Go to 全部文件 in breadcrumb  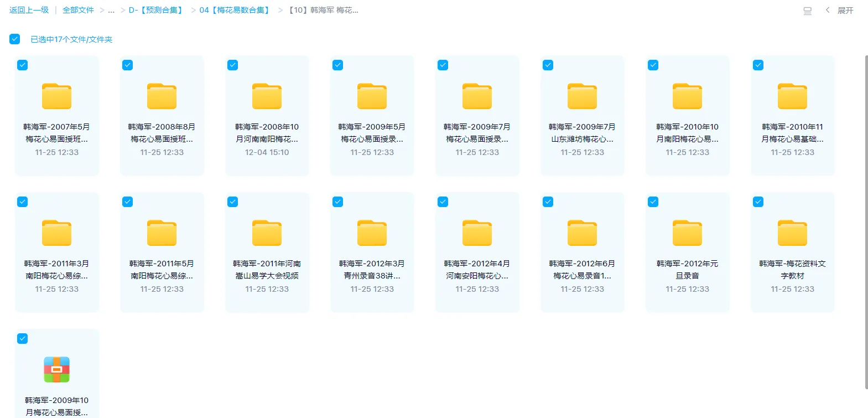pos(78,11)
